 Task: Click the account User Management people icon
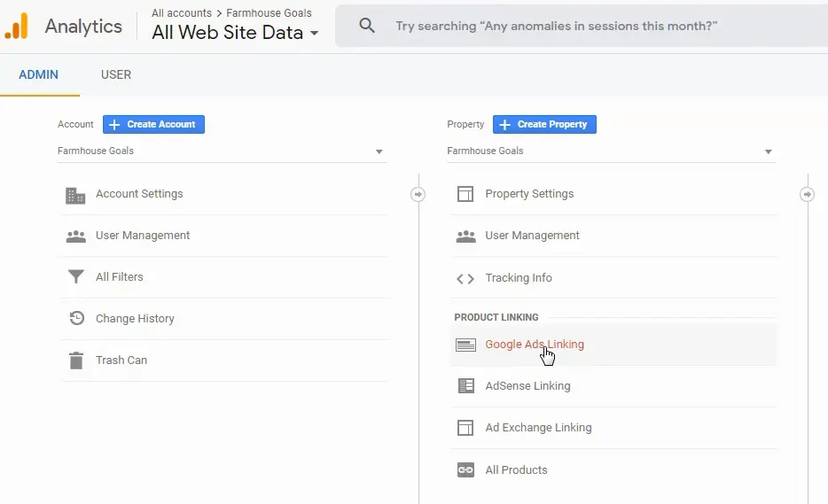point(76,236)
